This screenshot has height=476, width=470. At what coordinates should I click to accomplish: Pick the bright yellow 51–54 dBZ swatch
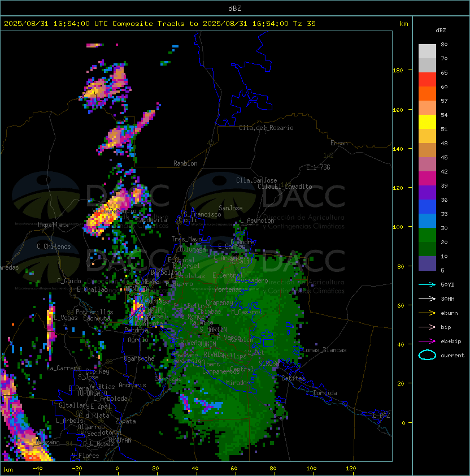tap(427, 122)
